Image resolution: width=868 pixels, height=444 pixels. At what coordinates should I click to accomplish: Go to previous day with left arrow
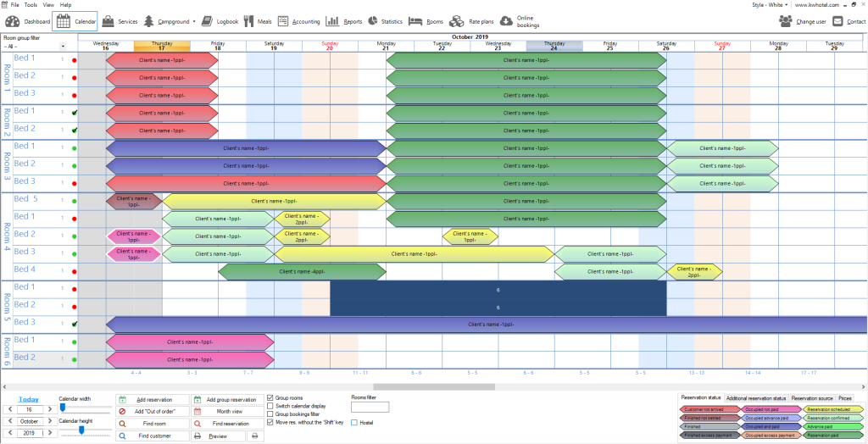point(8,409)
